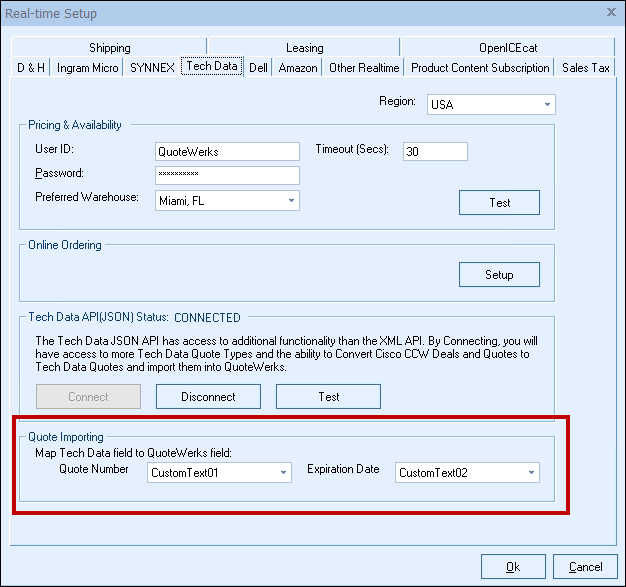Screen dimensions: 626x587
Task: Open the Ingram Micro tab
Action: [87, 67]
